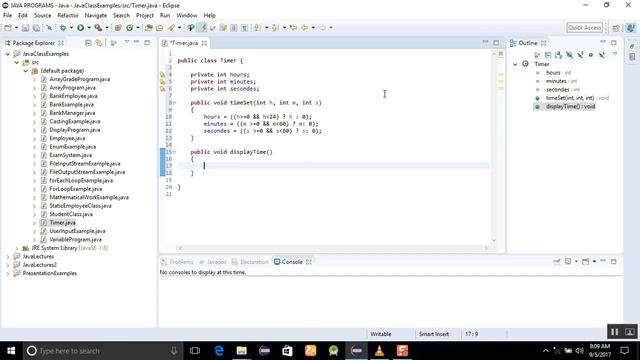This screenshot has height=360, width=640.
Task: Toggle Mark Occurrences in the toolbar
Action: pyautogui.click(x=203, y=28)
